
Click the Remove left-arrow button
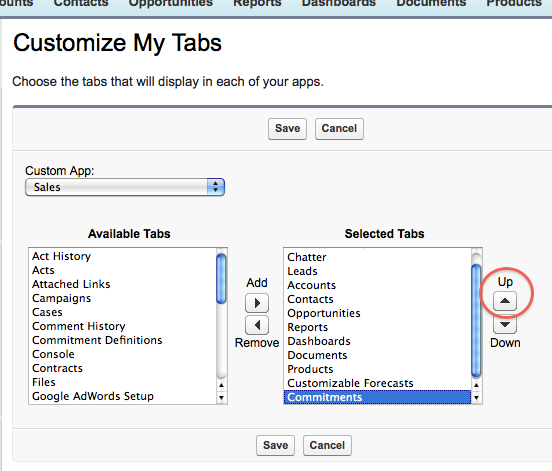pyautogui.click(x=257, y=325)
